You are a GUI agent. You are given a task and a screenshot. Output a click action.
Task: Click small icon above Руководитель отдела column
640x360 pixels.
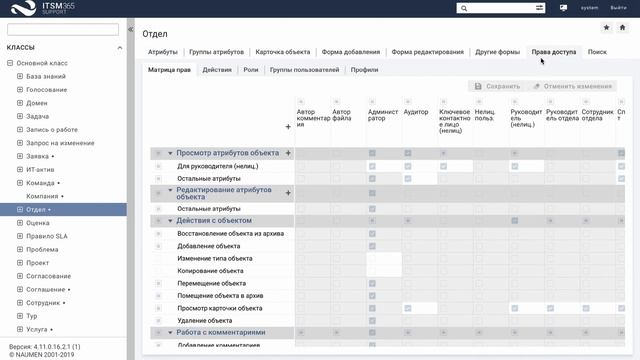[550, 102]
